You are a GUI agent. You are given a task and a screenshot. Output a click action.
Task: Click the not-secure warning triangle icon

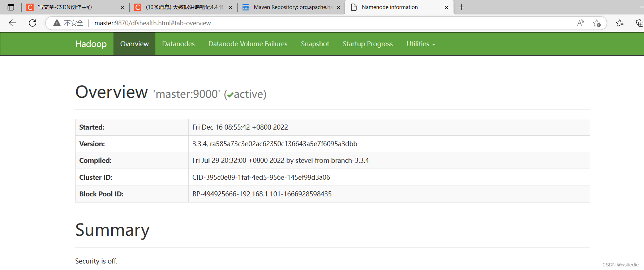tap(57, 23)
